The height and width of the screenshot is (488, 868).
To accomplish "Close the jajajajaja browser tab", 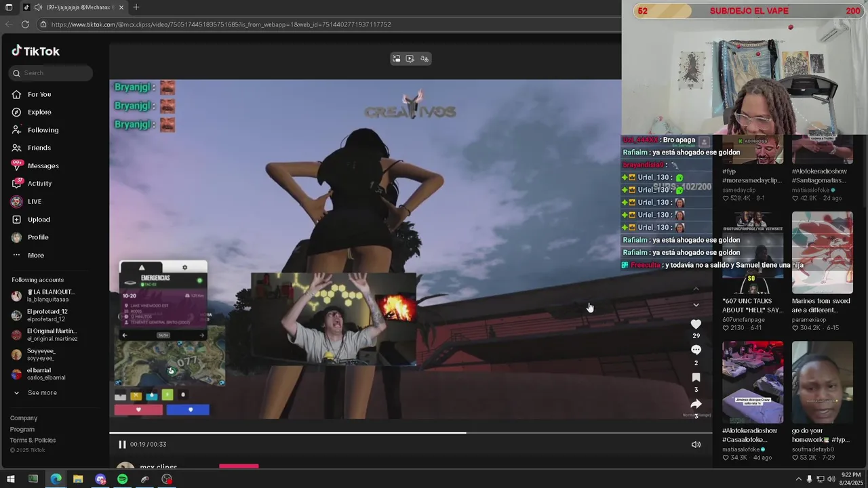I will pos(121,7).
